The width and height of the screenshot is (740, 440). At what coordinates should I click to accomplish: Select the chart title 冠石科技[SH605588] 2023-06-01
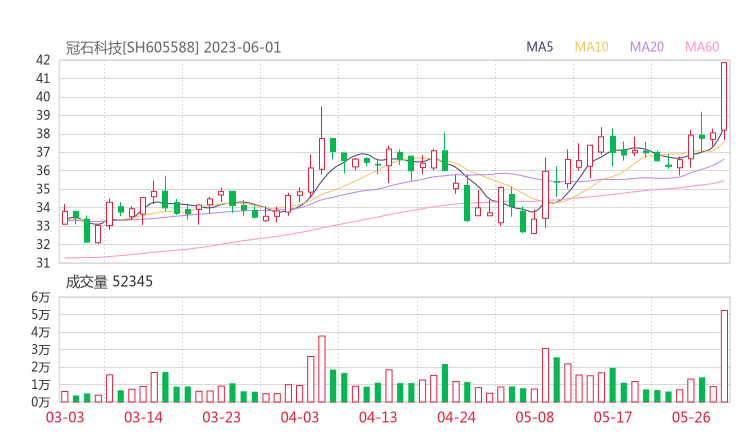(x=173, y=48)
